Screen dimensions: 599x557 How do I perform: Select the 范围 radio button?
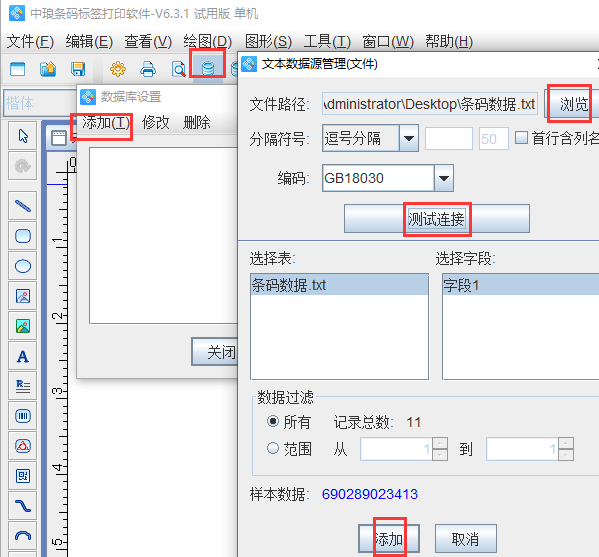tap(273, 448)
